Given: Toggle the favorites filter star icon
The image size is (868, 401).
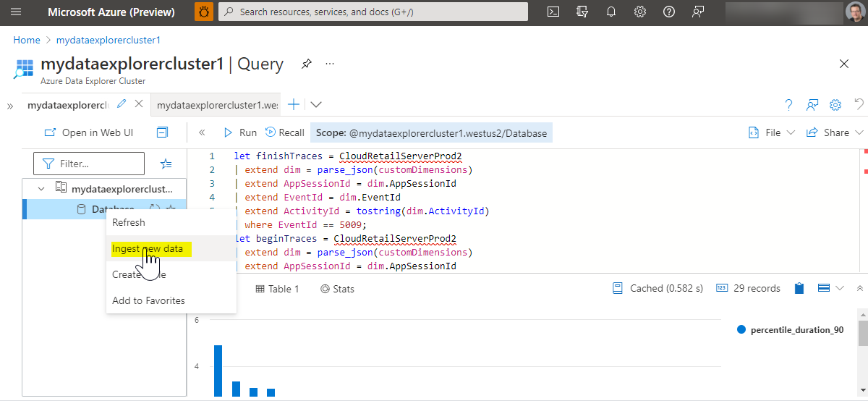Looking at the screenshot, I should [166, 164].
